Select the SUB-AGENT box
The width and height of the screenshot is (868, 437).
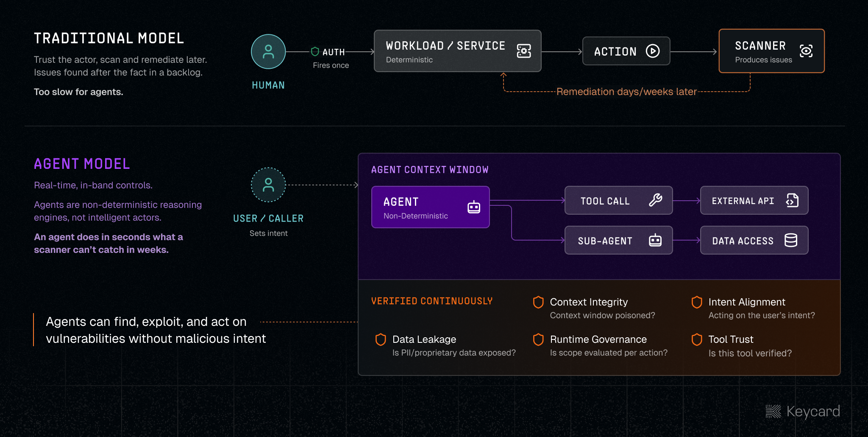click(x=619, y=240)
